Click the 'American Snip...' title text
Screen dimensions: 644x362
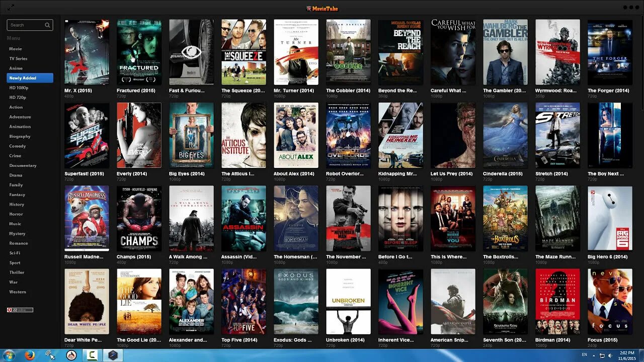[448, 340]
